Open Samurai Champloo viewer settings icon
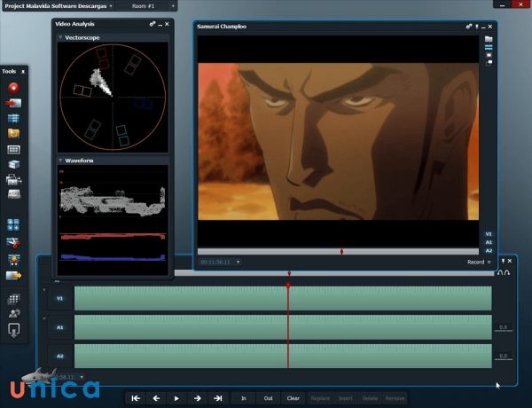532x408 pixels. [470, 27]
